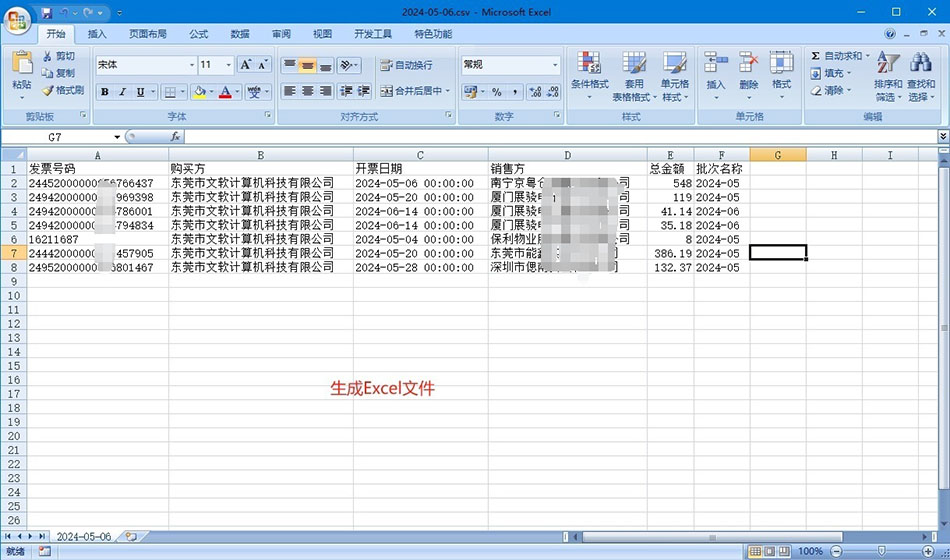Click the increase font size icon

tap(245, 65)
